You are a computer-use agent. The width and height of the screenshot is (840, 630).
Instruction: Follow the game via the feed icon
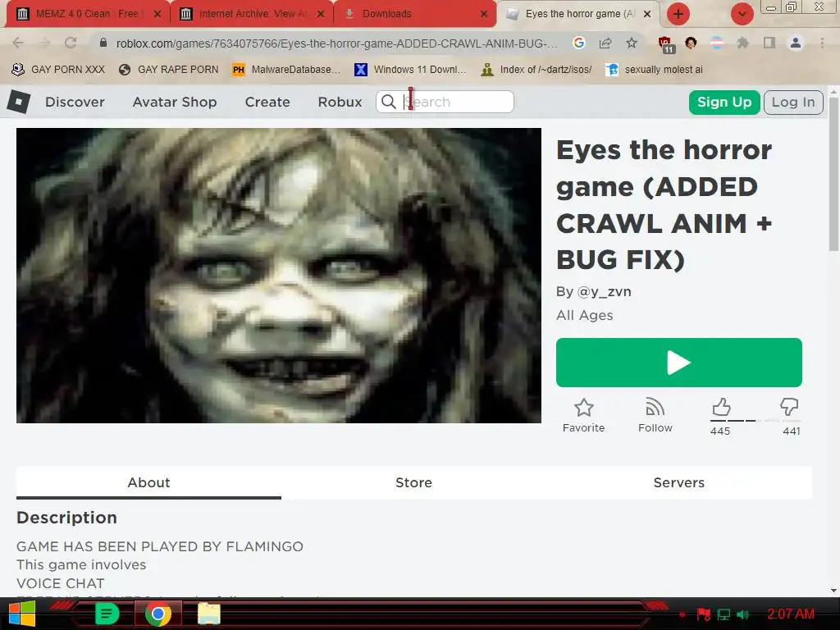tap(655, 408)
